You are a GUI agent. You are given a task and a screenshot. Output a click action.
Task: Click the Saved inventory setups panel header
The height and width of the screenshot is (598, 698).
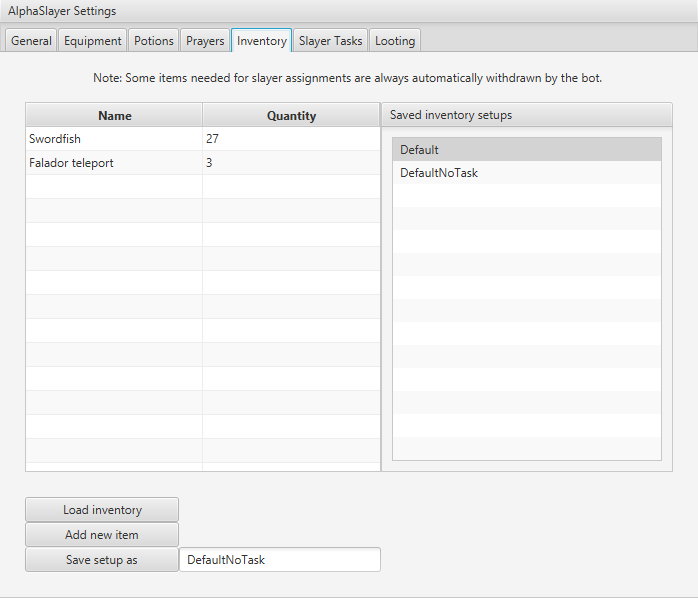pos(526,115)
